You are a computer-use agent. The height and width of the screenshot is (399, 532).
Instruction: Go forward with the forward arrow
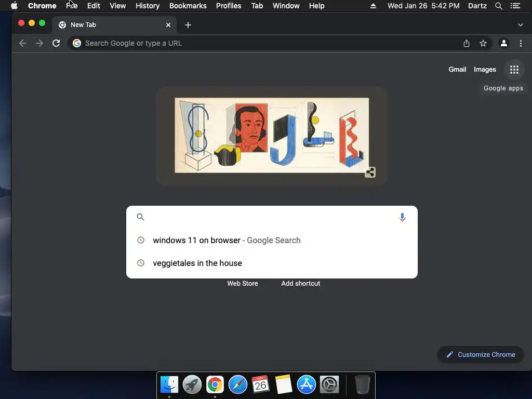[x=39, y=43]
